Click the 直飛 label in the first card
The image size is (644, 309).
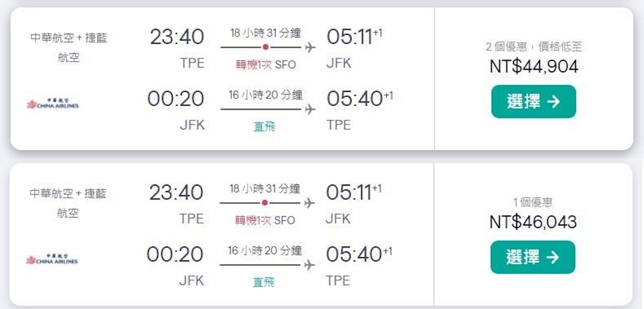point(264,127)
